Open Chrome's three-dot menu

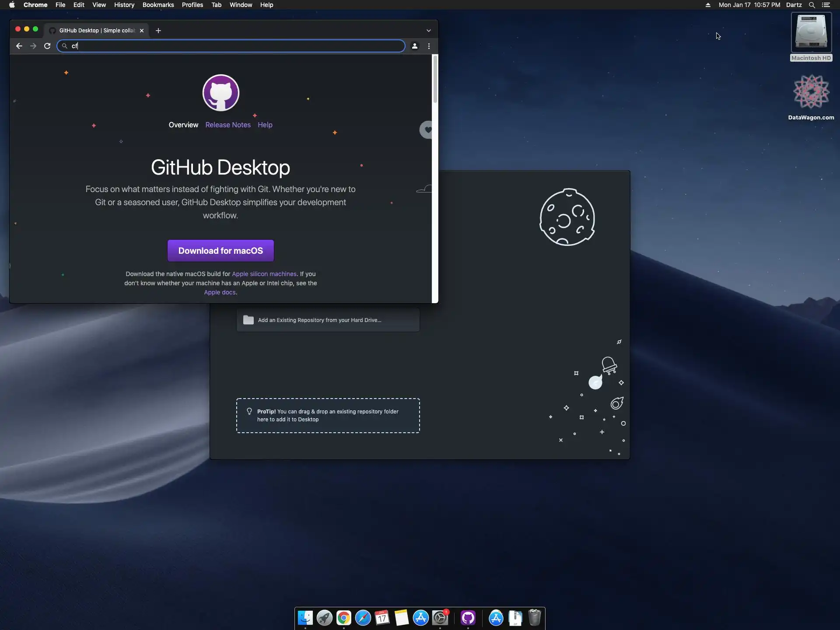click(x=429, y=46)
